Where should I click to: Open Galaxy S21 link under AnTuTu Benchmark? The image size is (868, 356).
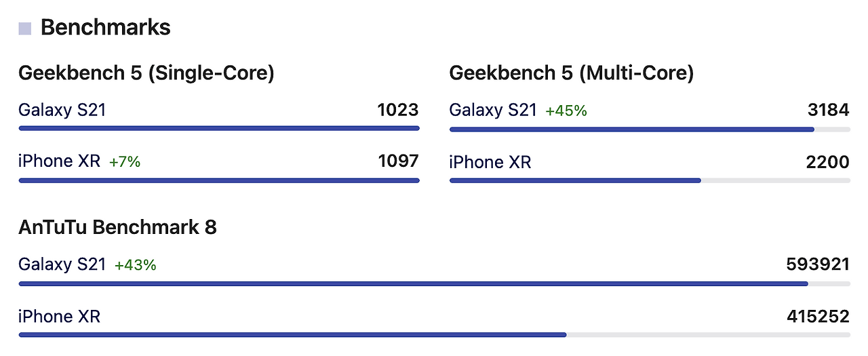[62, 264]
